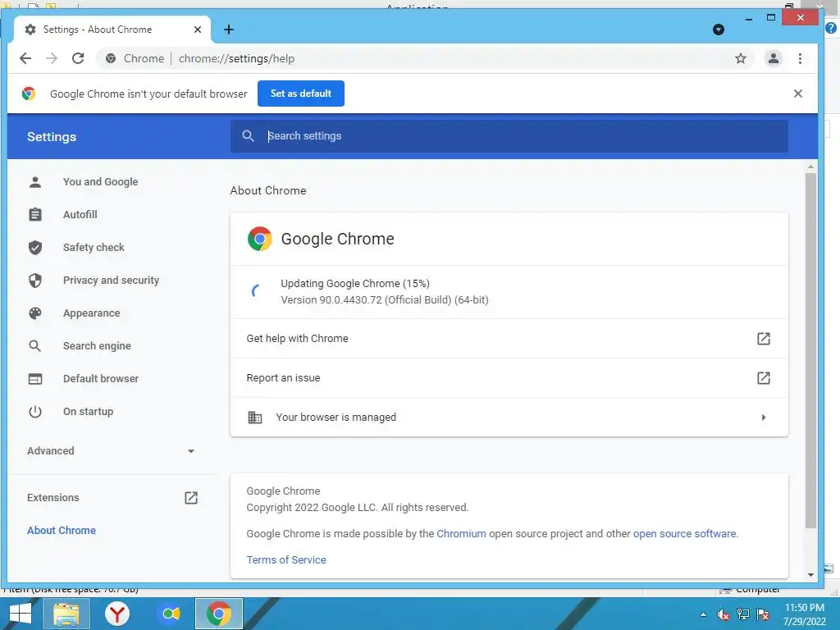840x630 pixels.
Task: Open the profile avatar menu
Action: pyautogui.click(x=773, y=58)
